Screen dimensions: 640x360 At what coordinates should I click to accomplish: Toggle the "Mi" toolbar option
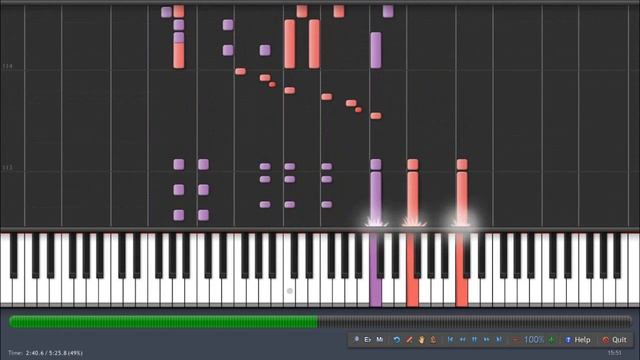click(x=380, y=340)
